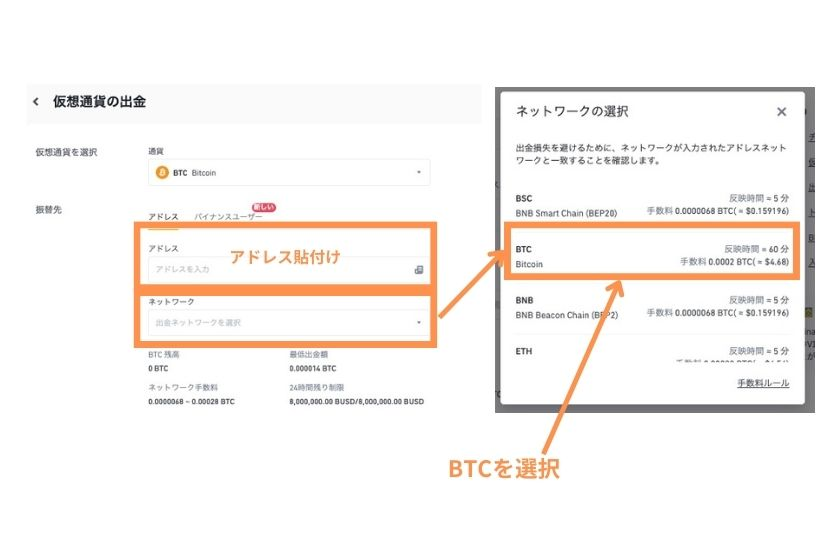Viewport: 840px width, 560px height.
Task: Open the 出金ネットワークを選択 network dropdown
Action: point(289,323)
